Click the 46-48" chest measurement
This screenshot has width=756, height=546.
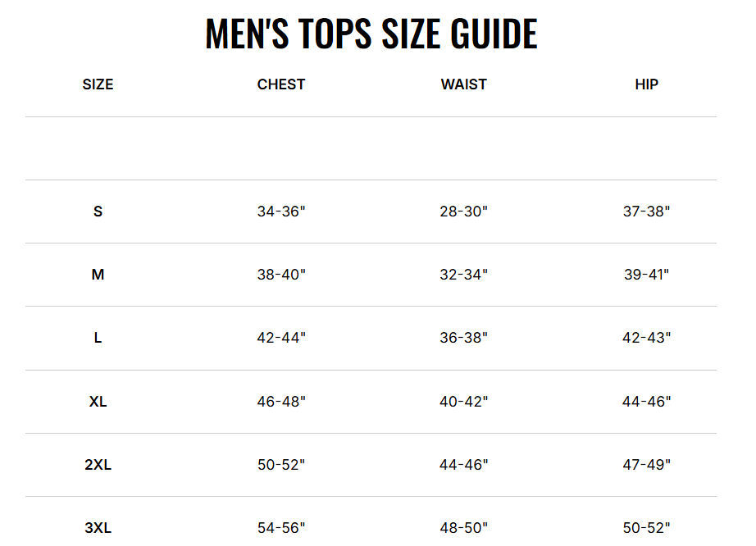(x=281, y=402)
